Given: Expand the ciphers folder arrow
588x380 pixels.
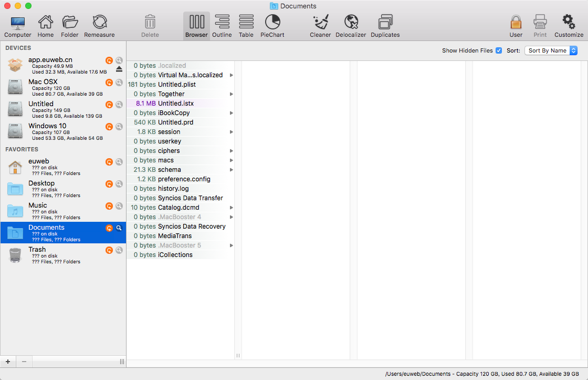Looking at the screenshot, I should (232, 150).
